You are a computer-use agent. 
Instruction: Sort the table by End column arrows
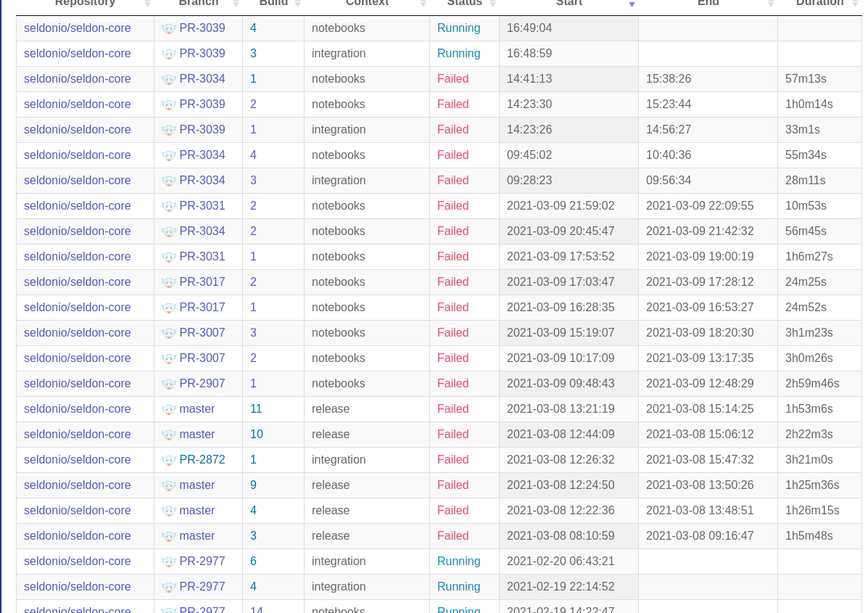click(x=771, y=4)
